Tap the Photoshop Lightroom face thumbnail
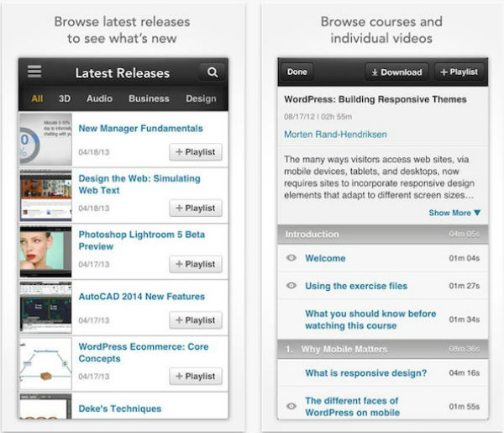Screen dimensions: 504x433 pos(45,251)
